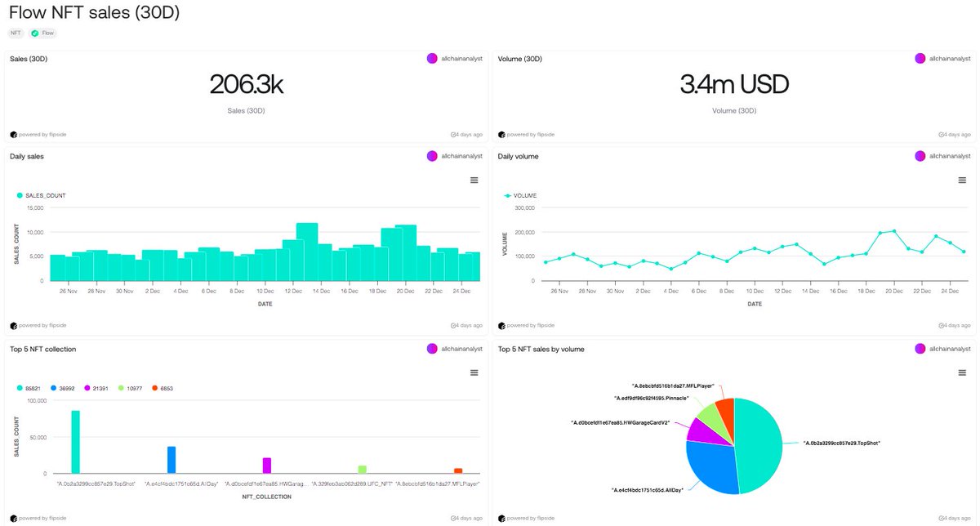Open allchainanalyst profile from Top 5 NFT collection card
The height and width of the screenshot is (526, 980).
click(461, 349)
